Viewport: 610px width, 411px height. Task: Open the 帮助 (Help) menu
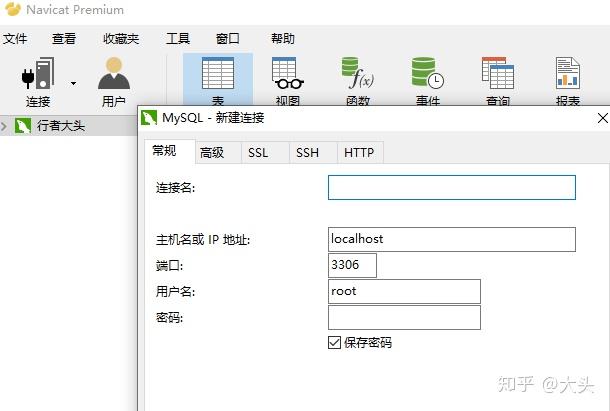click(283, 39)
